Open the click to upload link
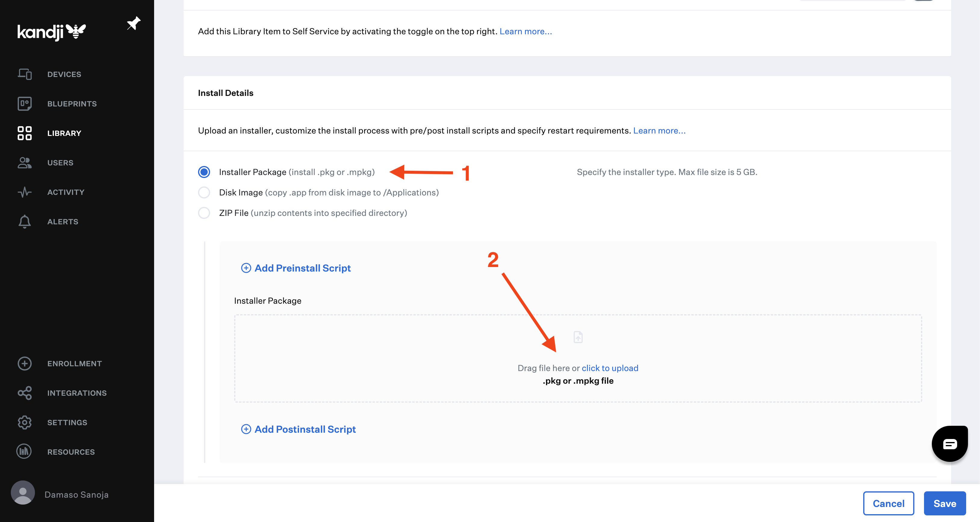The width and height of the screenshot is (980, 522). tap(609, 368)
